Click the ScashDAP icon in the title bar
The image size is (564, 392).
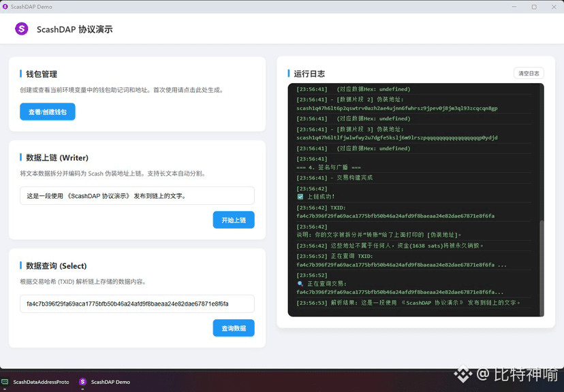(5, 7)
